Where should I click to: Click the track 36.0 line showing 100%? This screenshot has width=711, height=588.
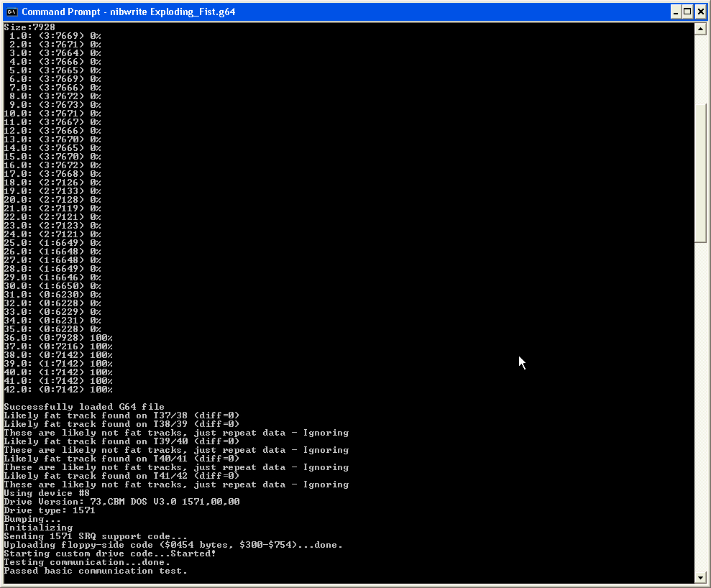tap(58, 338)
